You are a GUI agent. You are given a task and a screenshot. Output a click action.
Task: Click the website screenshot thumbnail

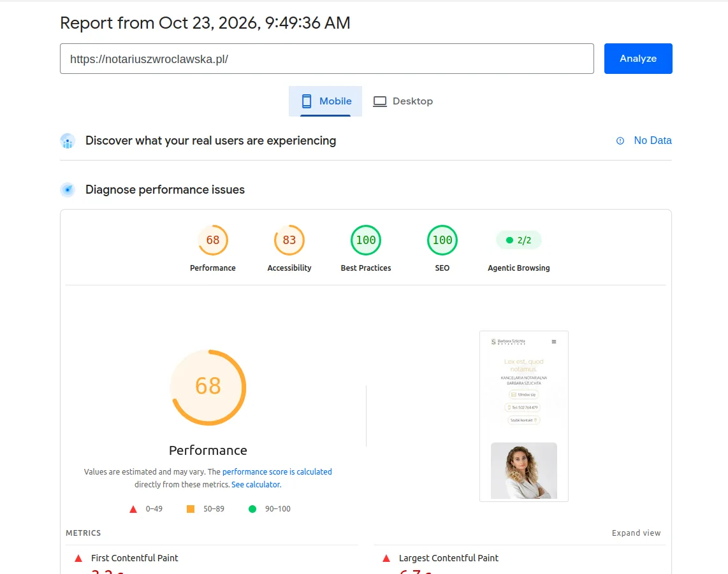click(524, 416)
